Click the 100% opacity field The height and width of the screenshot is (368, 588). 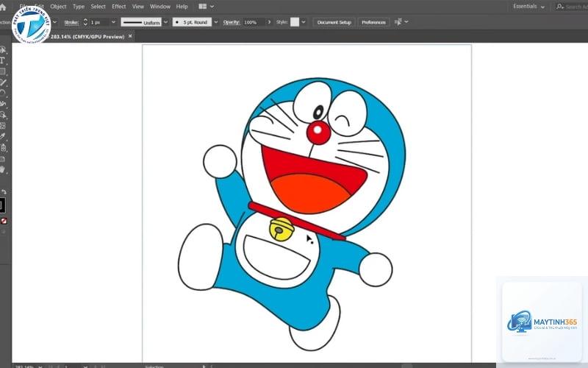click(254, 22)
